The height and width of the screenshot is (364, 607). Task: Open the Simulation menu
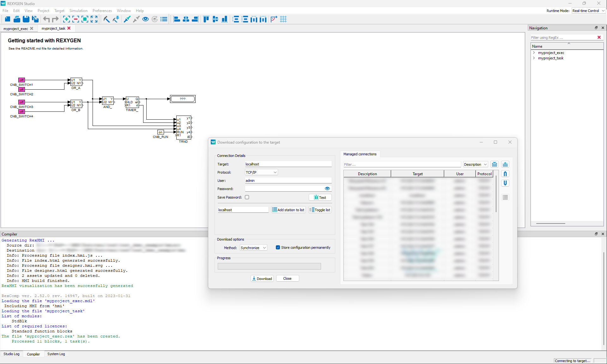pyautogui.click(x=78, y=11)
